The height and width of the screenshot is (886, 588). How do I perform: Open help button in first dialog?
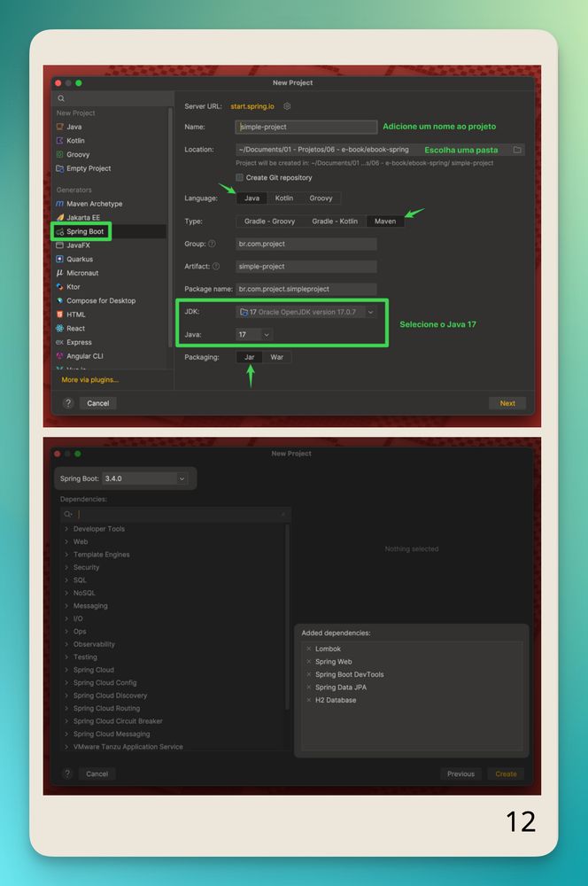pyautogui.click(x=68, y=403)
